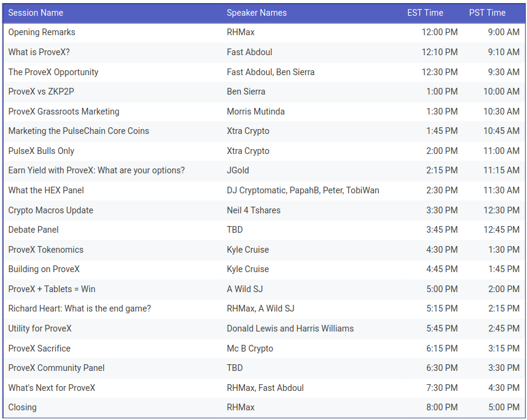Select the ProveX Sacrifice session
The image size is (527, 420).
click(x=39, y=348)
